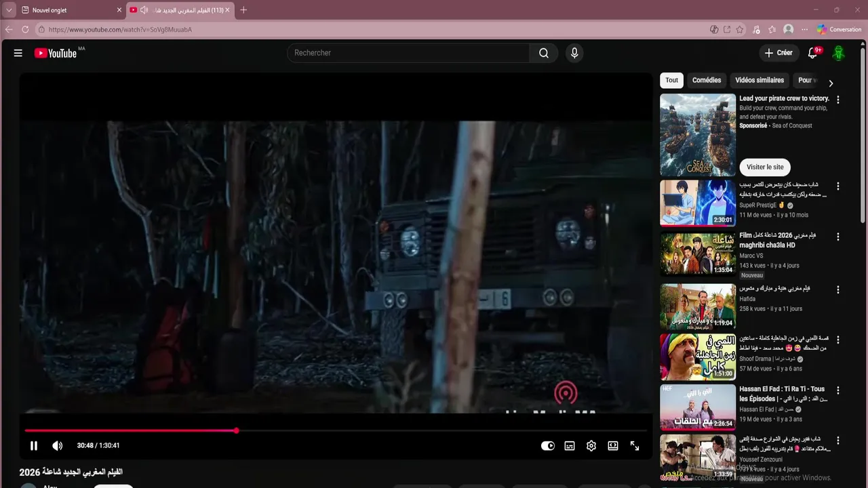This screenshot has height=488, width=868.
Task: Open options for SupeR PrestigE video
Action: click(837, 186)
